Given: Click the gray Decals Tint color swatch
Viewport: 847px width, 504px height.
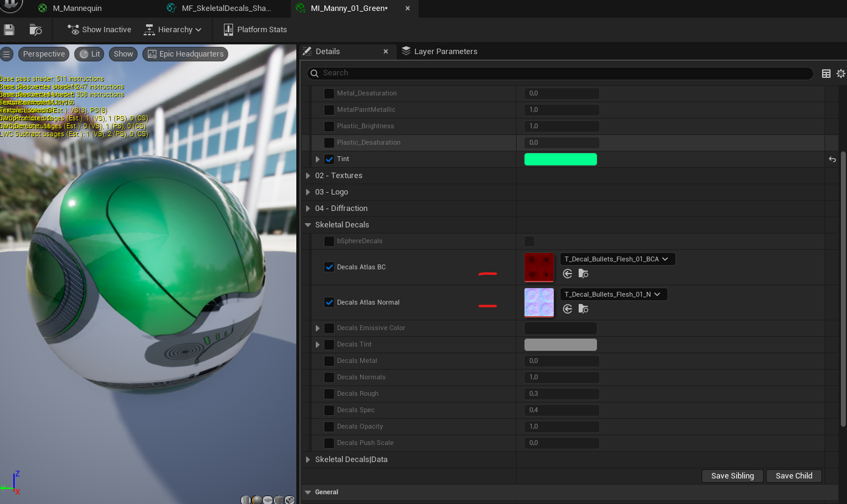Looking at the screenshot, I should tap(560, 345).
